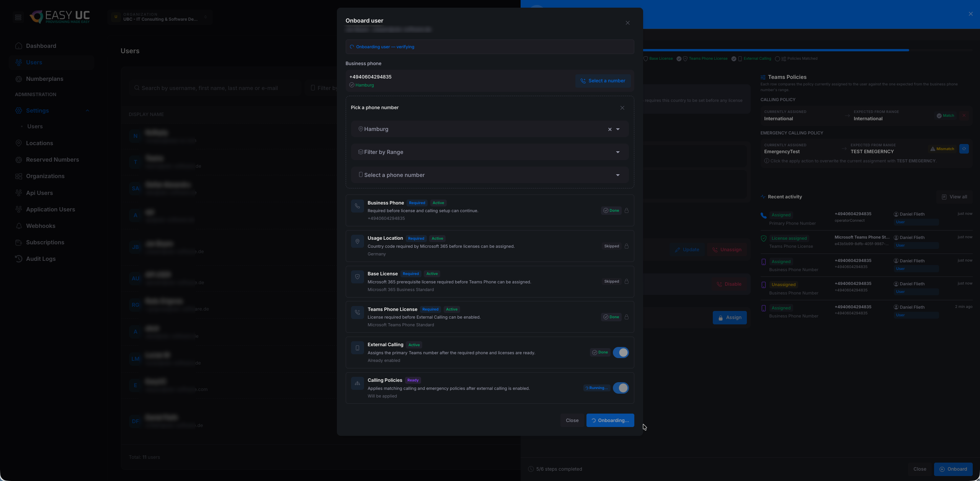This screenshot has width=980, height=481.
Task: Click the Easy UC logo
Action: (60, 17)
